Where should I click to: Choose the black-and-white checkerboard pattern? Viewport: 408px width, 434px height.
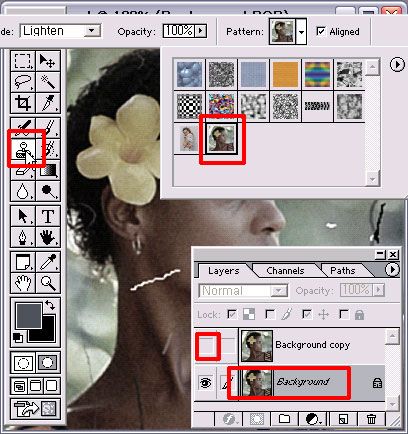tap(189, 106)
